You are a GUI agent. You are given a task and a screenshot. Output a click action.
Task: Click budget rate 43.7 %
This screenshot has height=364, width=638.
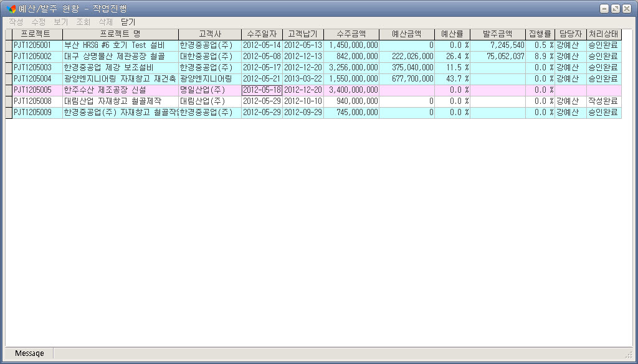pos(452,79)
